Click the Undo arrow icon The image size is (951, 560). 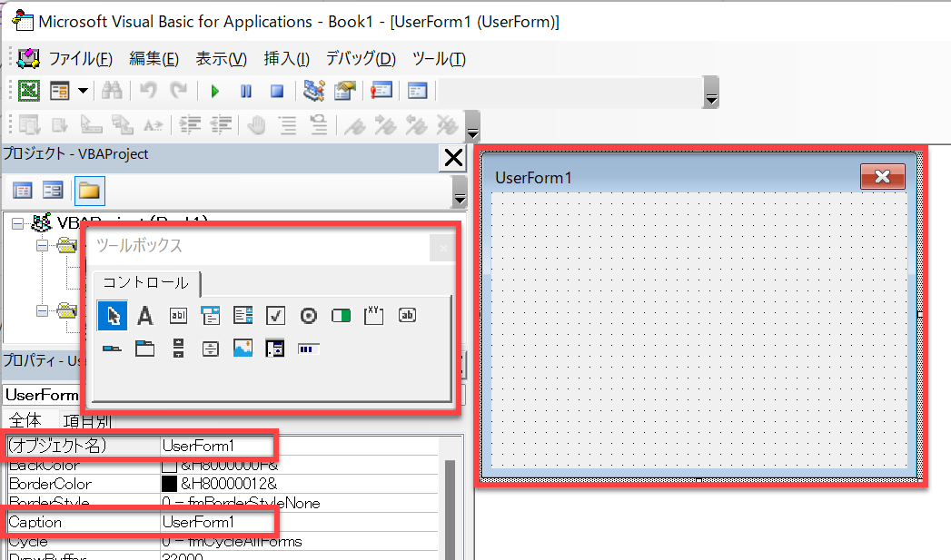(148, 91)
